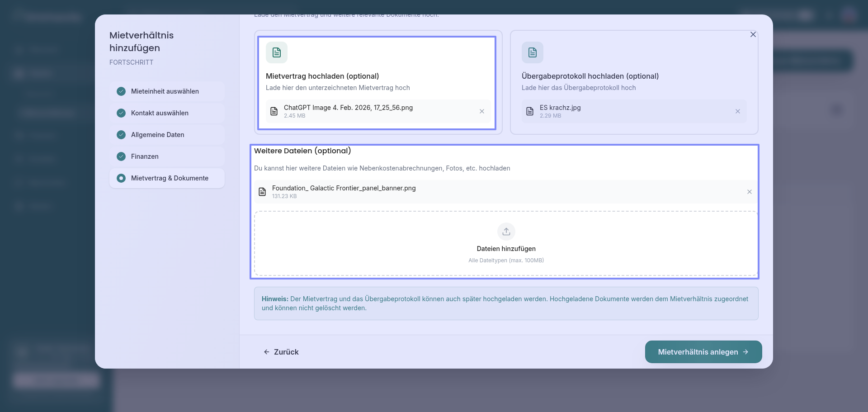Open the Allgemeine Daten step

[x=157, y=135]
